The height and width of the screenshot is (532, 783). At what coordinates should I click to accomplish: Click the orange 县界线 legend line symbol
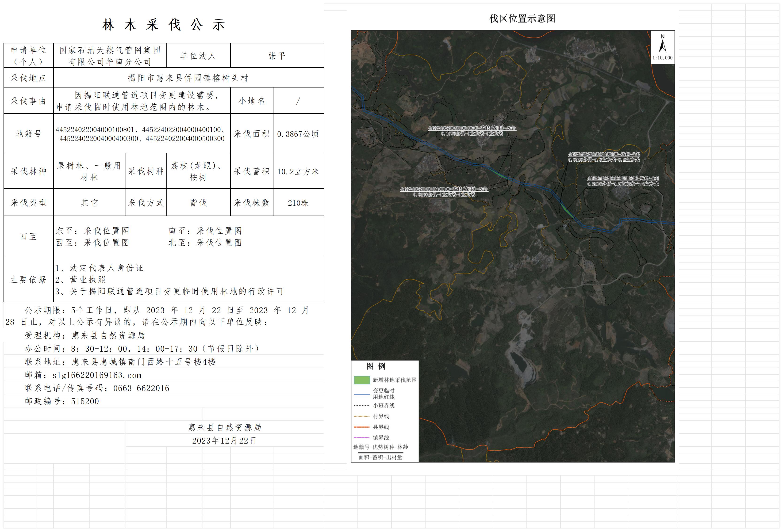click(x=362, y=427)
